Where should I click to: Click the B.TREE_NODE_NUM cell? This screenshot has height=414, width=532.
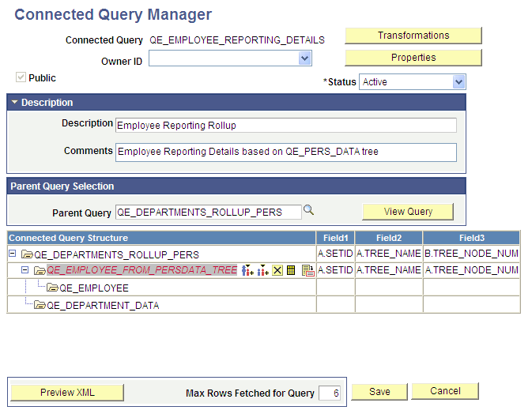[472, 254]
